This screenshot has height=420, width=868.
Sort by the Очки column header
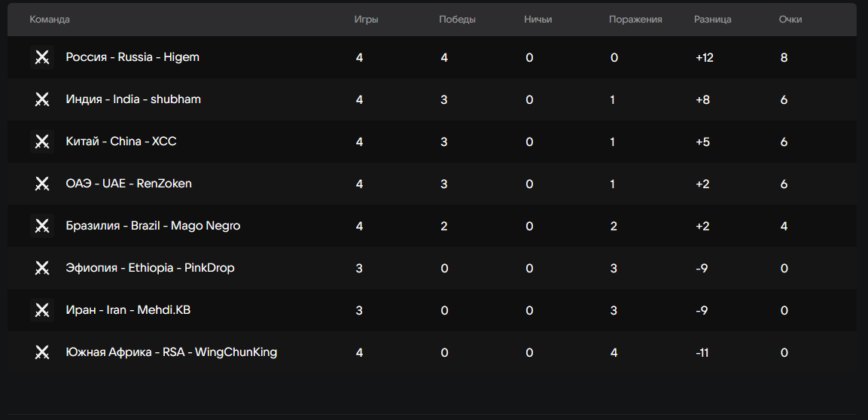(790, 20)
